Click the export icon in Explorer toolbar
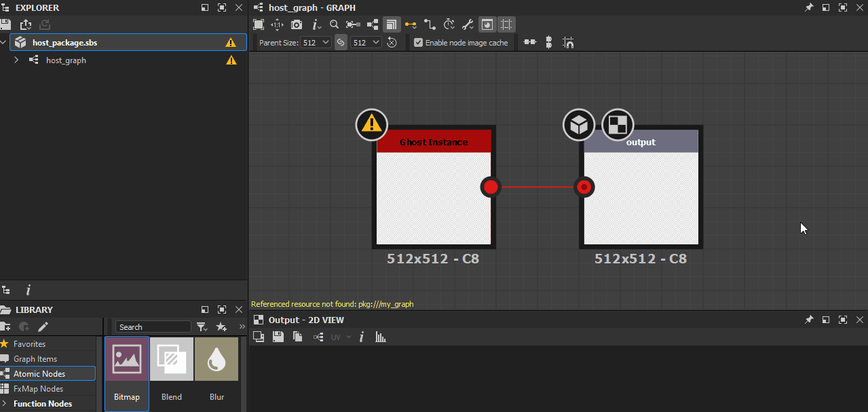868x412 pixels. tap(26, 24)
